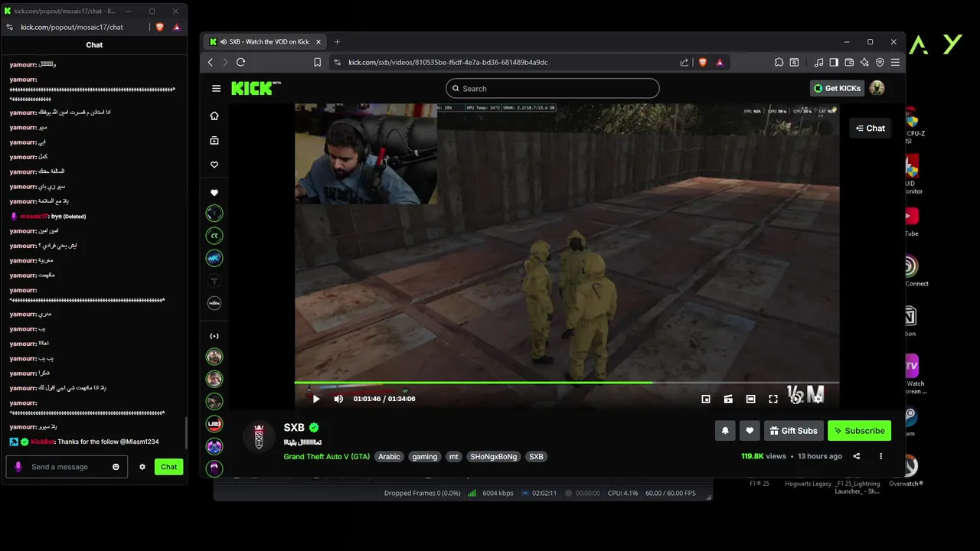The width and height of the screenshot is (980, 551).
Task: Open site settings icon in chat popout
Action: 9,27
